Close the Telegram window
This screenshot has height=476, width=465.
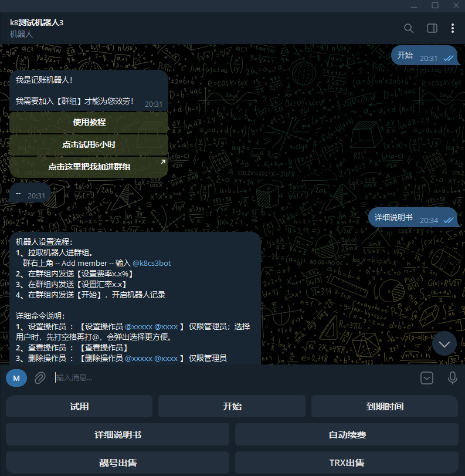(456, 5)
